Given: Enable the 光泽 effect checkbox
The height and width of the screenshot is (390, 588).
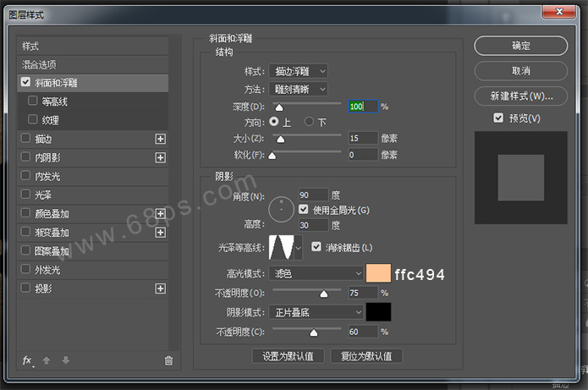Looking at the screenshot, I should [x=25, y=195].
